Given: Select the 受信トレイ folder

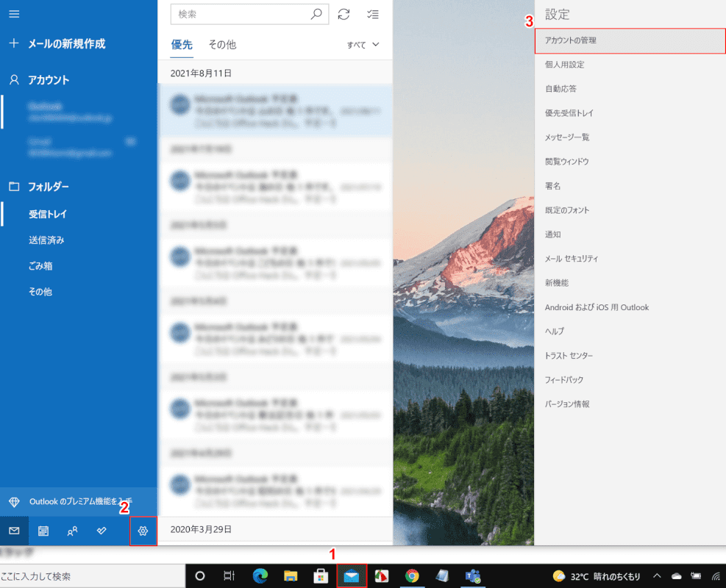Looking at the screenshot, I should [48, 214].
